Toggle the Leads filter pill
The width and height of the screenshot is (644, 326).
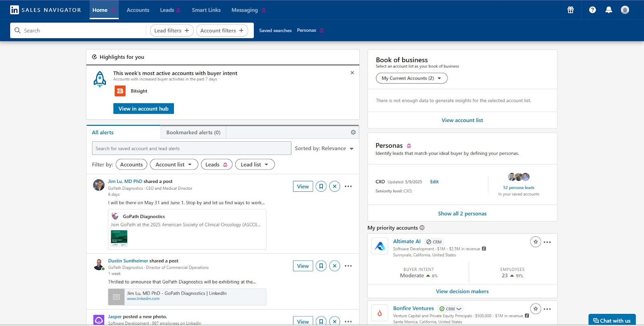click(217, 164)
